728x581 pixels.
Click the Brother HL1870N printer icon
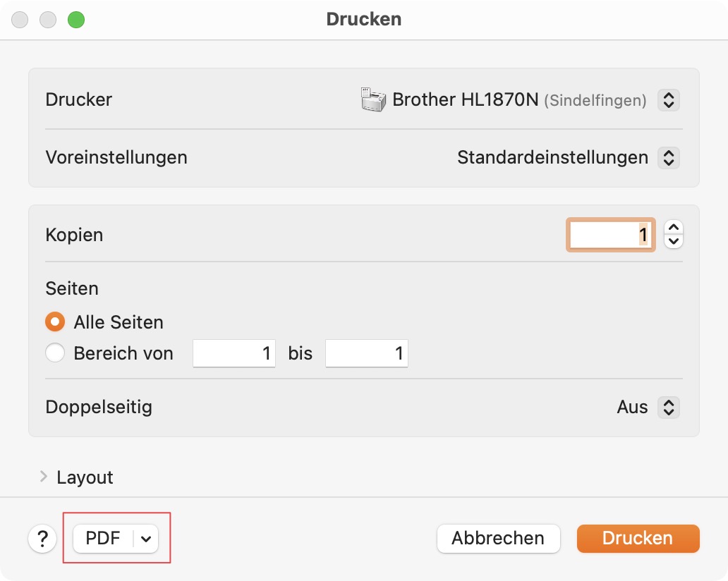(373, 99)
